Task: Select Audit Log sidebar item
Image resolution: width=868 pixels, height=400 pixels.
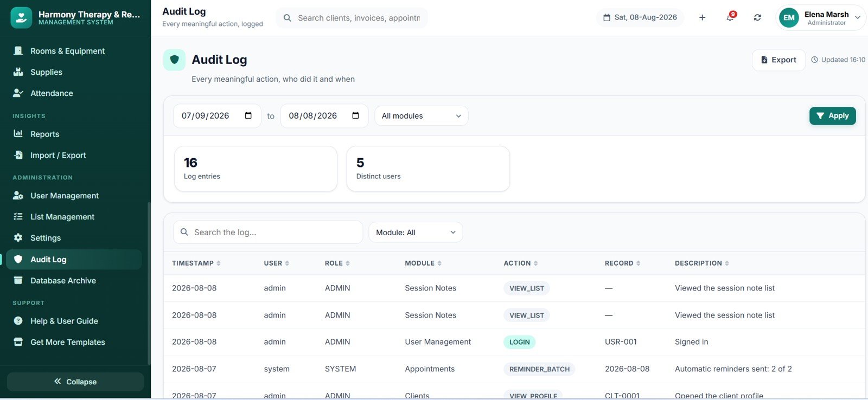Action: point(74,260)
